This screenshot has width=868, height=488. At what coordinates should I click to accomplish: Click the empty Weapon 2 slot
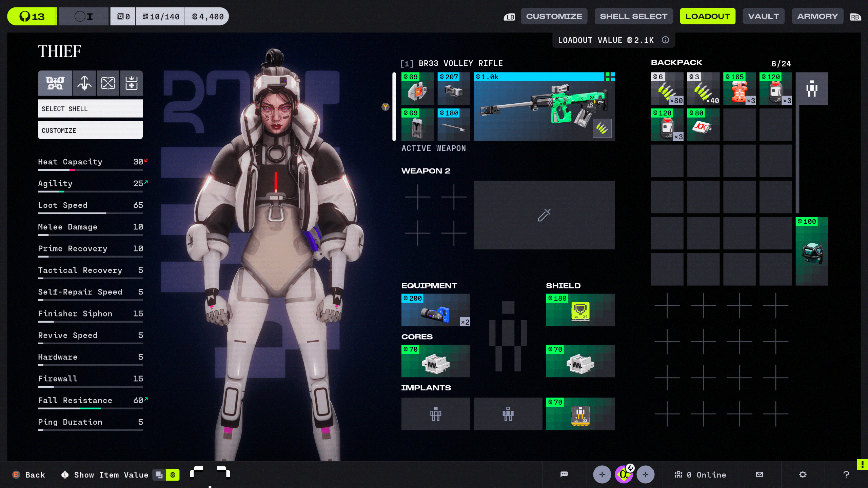(544, 215)
